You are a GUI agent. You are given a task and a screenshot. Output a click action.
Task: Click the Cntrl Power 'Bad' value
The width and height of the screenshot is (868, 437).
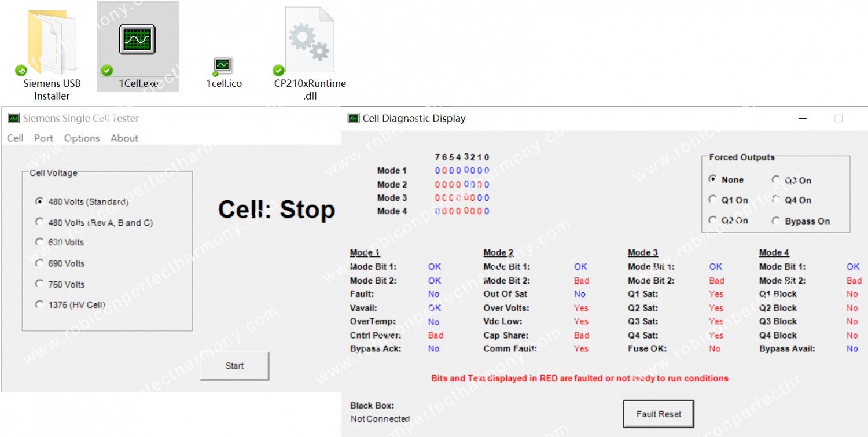click(x=436, y=336)
